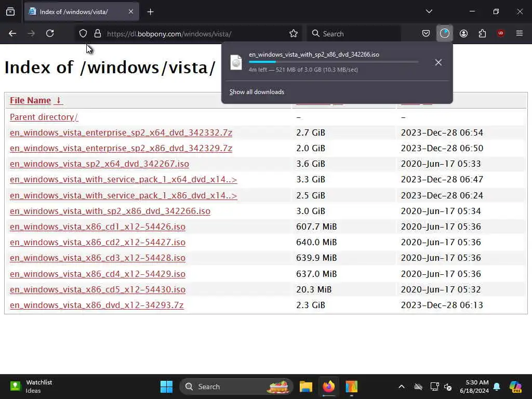
Task: View site security padlock info
Action: 98,34
